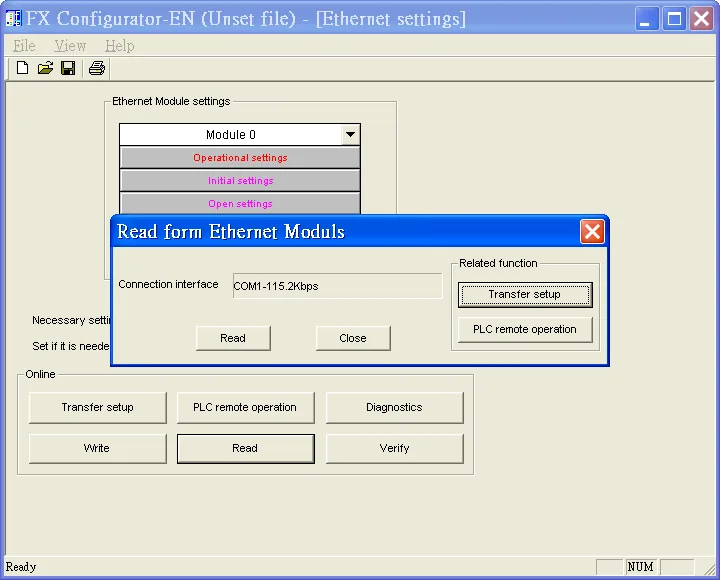
Task: Open Operational settings
Action: pos(240,158)
